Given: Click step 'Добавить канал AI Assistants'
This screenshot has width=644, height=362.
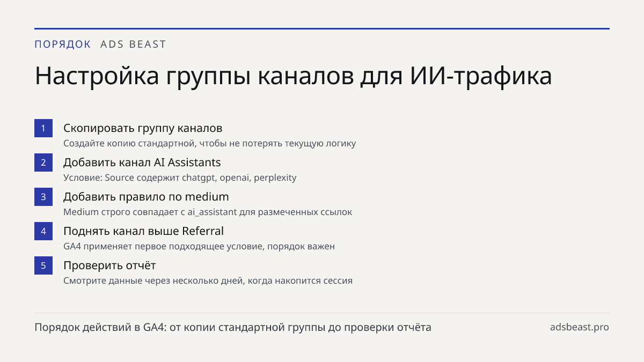Looking at the screenshot, I should (142, 162).
